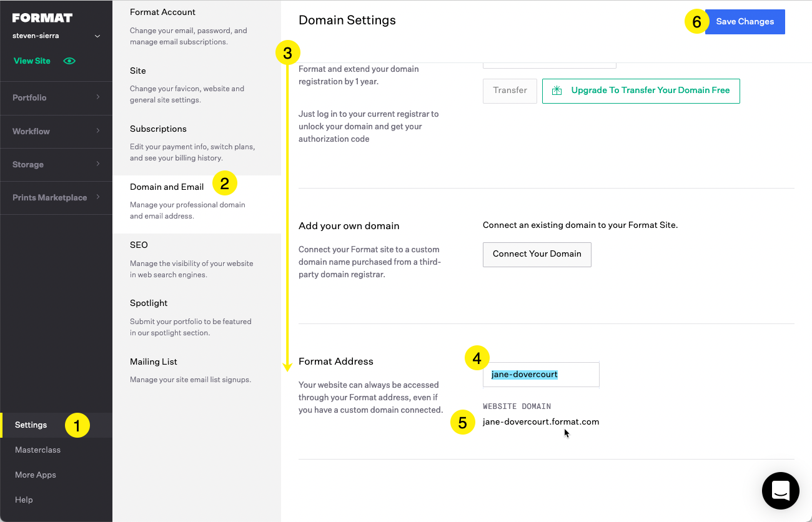Image resolution: width=812 pixels, height=522 pixels.
Task: Go to Masterclass
Action: [x=37, y=450]
